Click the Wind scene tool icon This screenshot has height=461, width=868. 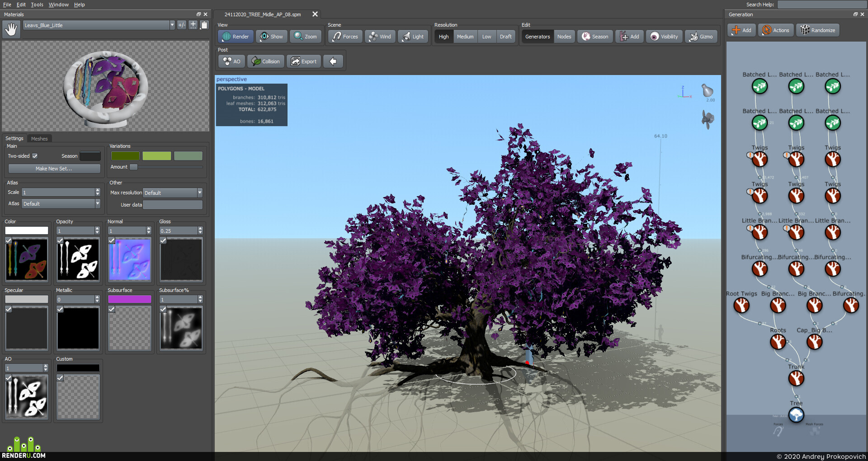373,37
